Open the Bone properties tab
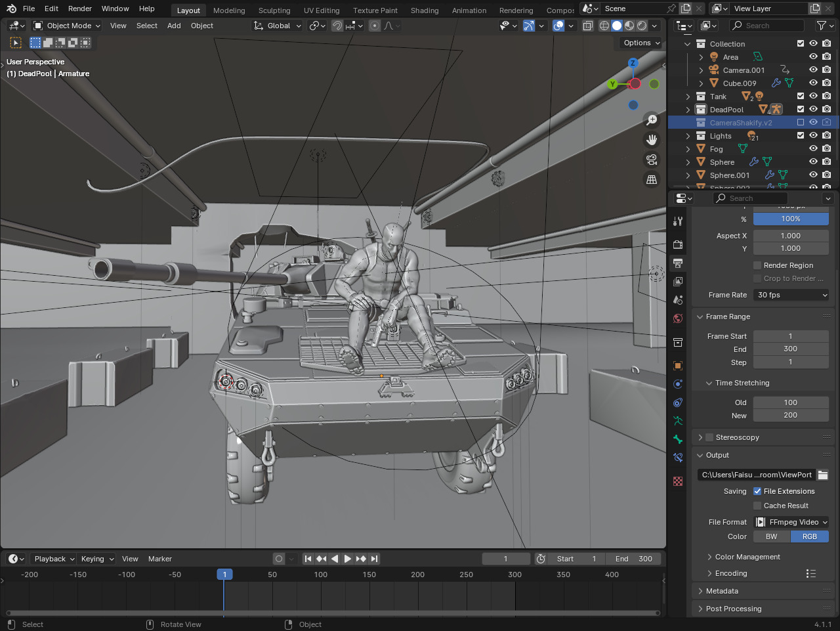This screenshot has width=840, height=631. [678, 439]
